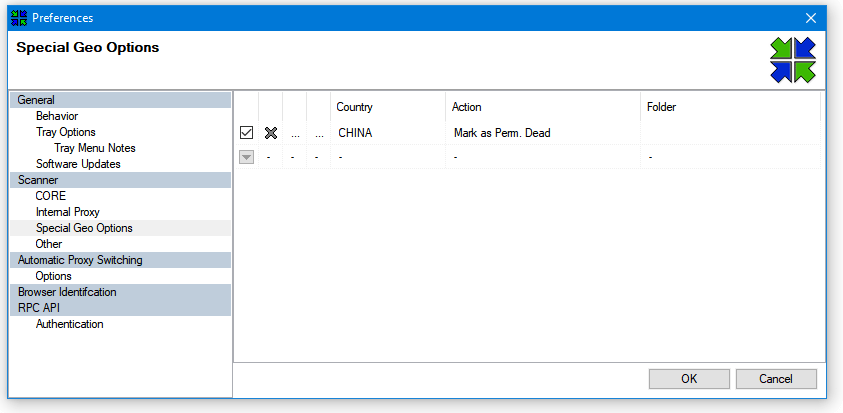Select the RPC API category

tap(120, 308)
